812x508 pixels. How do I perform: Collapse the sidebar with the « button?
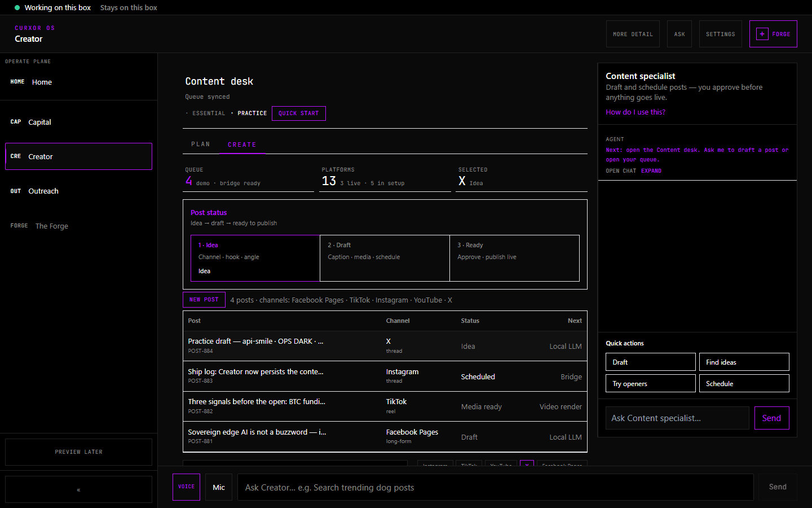click(x=78, y=489)
